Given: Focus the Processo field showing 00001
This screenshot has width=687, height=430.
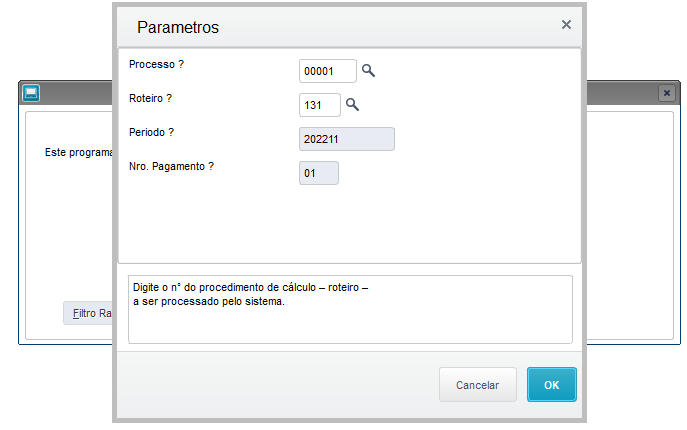Looking at the screenshot, I should pyautogui.click(x=328, y=71).
